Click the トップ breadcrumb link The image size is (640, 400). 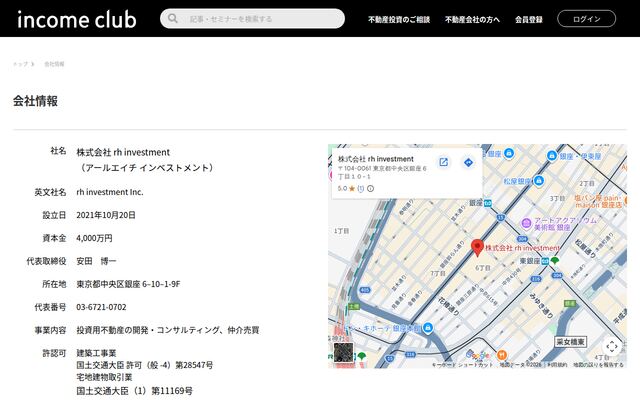tap(20, 64)
